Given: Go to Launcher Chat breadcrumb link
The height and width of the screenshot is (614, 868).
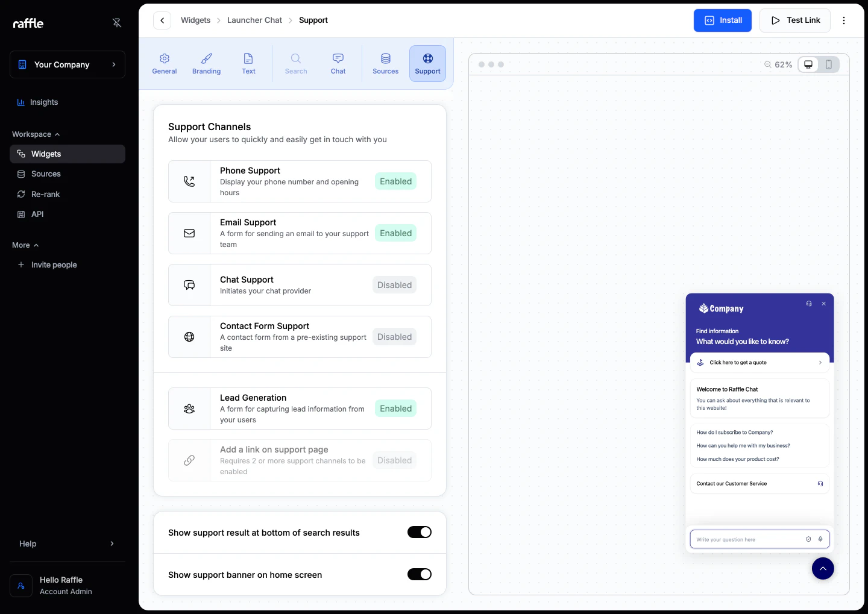Looking at the screenshot, I should (254, 20).
